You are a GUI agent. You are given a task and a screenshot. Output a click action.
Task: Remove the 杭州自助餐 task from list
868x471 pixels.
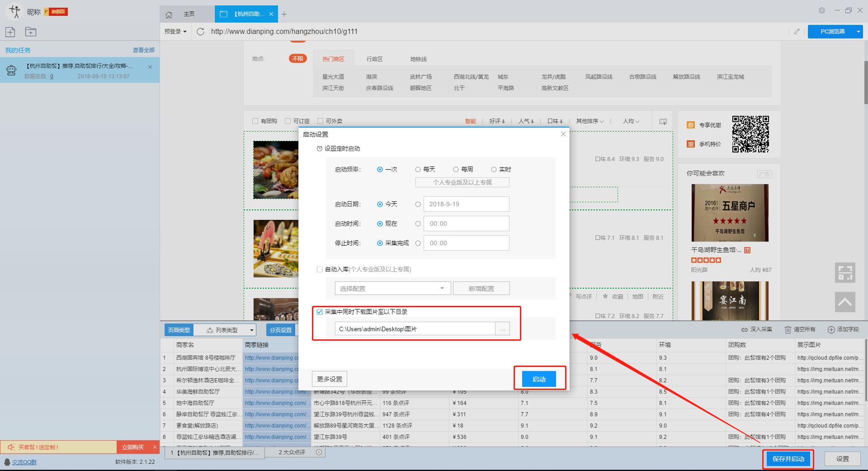[150, 67]
